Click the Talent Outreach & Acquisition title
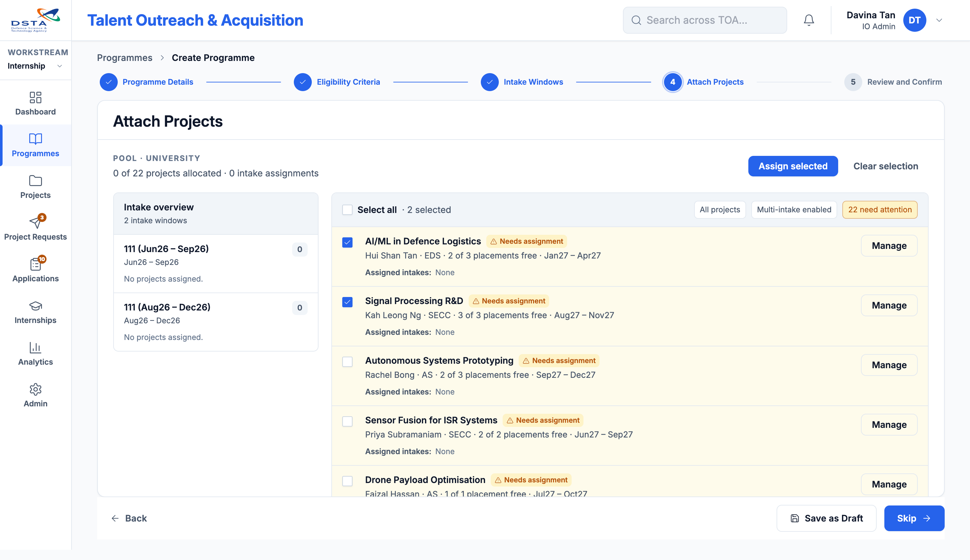 pyautogui.click(x=195, y=21)
